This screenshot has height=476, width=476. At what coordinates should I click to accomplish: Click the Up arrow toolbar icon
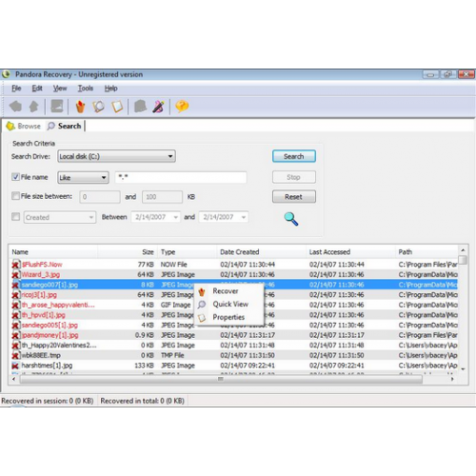click(x=34, y=107)
